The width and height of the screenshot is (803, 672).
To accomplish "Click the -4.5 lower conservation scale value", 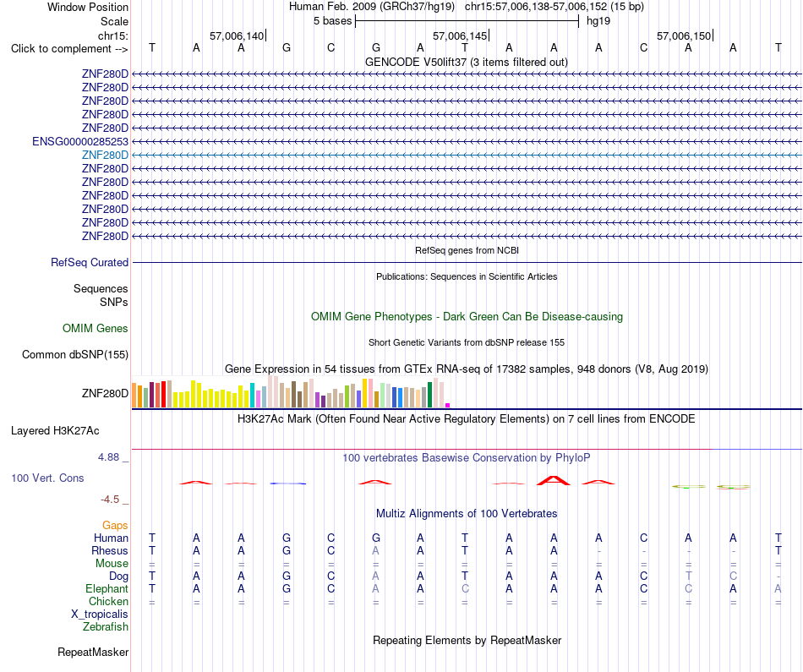I will point(110,500).
